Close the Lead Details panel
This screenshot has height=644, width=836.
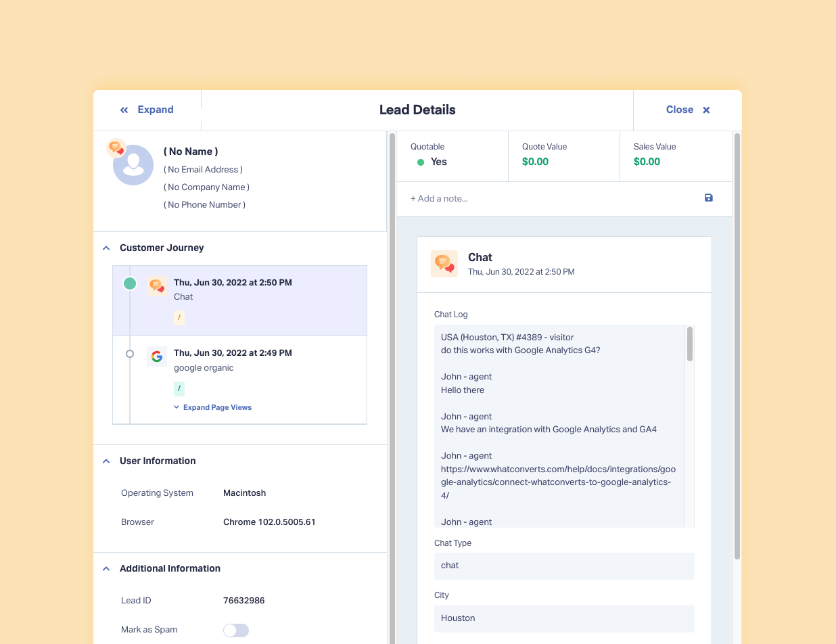coord(688,110)
